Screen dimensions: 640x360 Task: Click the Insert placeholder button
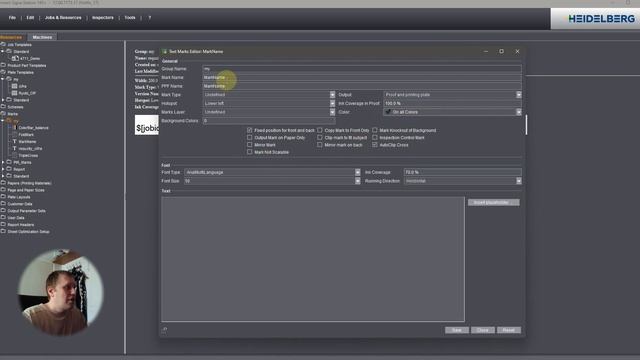[493, 202]
